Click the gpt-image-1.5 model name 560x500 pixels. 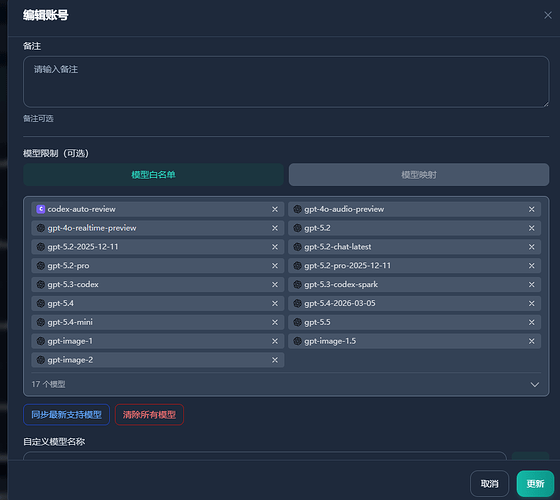click(330, 341)
